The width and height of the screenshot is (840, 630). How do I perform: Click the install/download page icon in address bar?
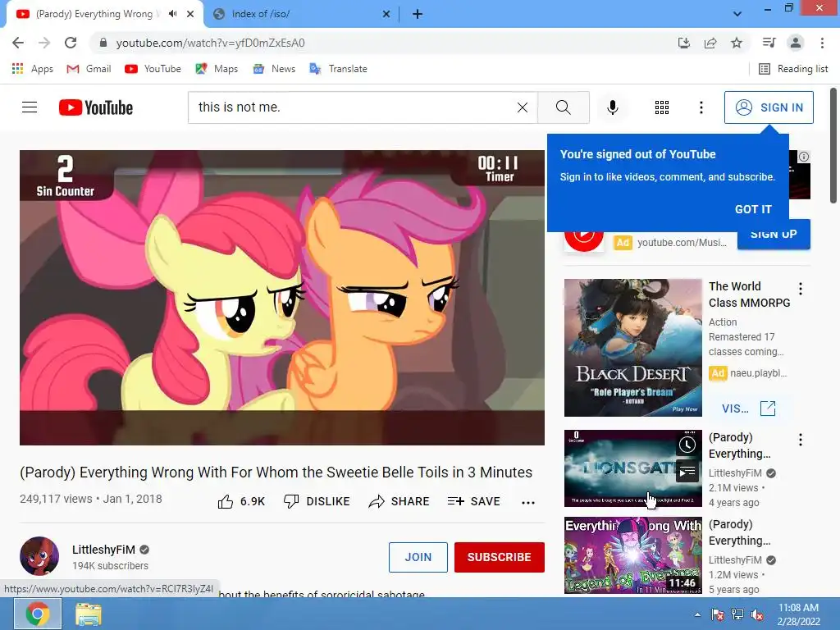684,43
